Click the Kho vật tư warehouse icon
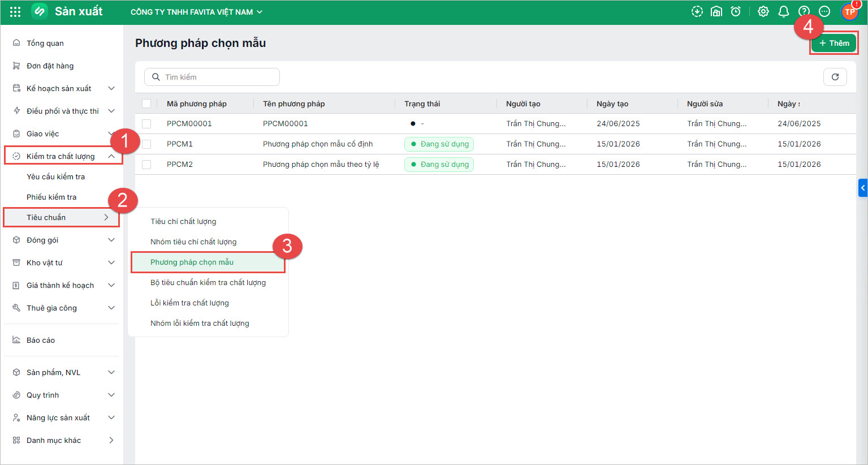The image size is (868, 465). pyautogui.click(x=16, y=262)
